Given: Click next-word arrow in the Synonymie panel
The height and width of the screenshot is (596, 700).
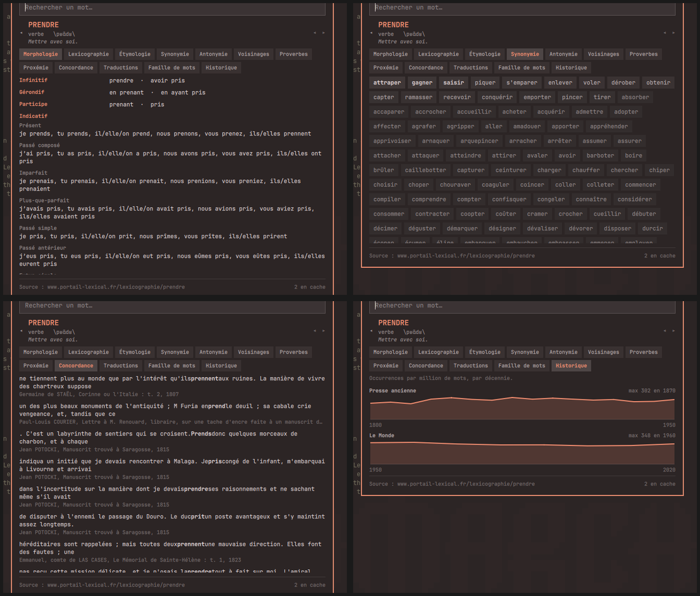Looking at the screenshot, I should click(674, 33).
